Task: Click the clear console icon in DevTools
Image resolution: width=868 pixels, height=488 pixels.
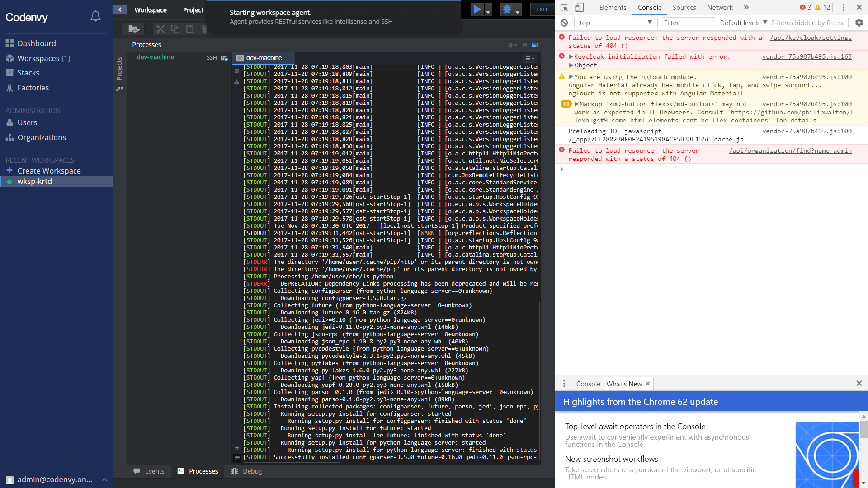Action: (x=564, y=23)
